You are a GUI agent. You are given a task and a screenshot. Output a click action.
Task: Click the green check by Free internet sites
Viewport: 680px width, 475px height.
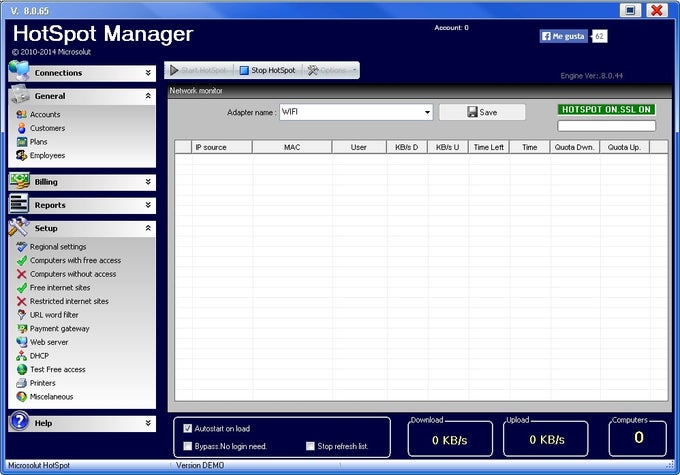pos(22,288)
